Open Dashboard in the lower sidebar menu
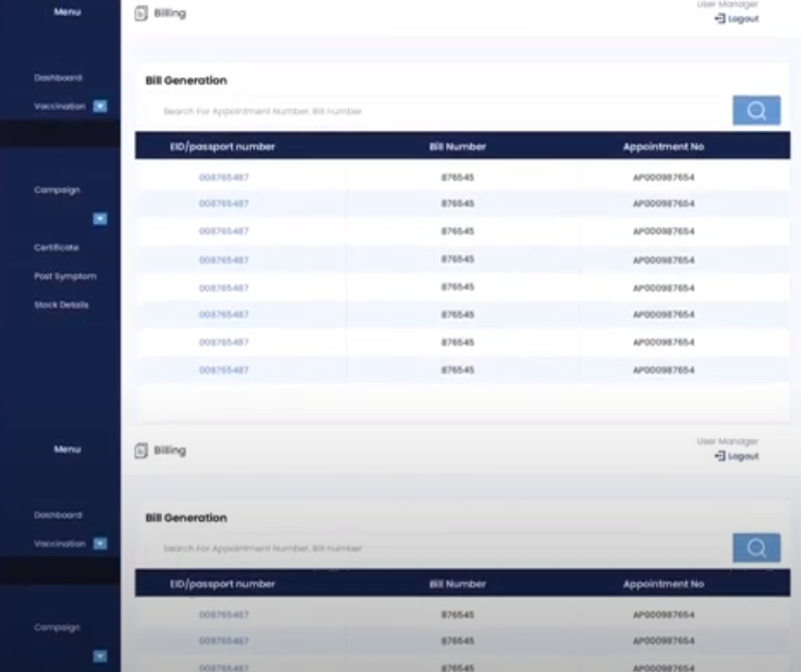Image resolution: width=801 pixels, height=672 pixels. coord(58,515)
